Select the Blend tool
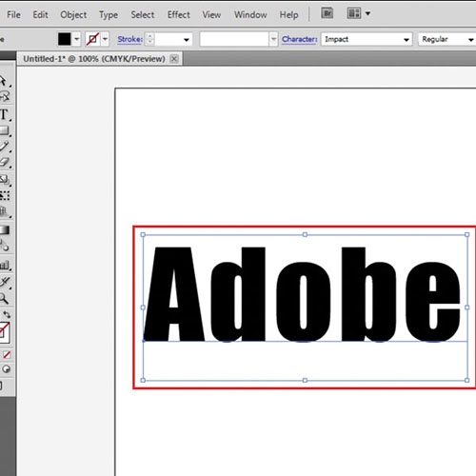The height and width of the screenshot is (476, 476). pyautogui.click(x=5, y=246)
